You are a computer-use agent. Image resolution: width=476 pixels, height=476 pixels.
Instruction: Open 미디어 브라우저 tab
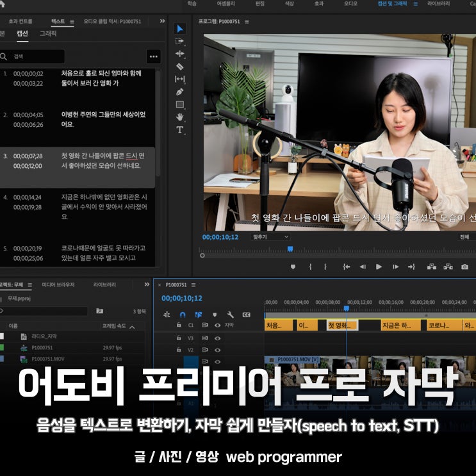[x=58, y=284]
